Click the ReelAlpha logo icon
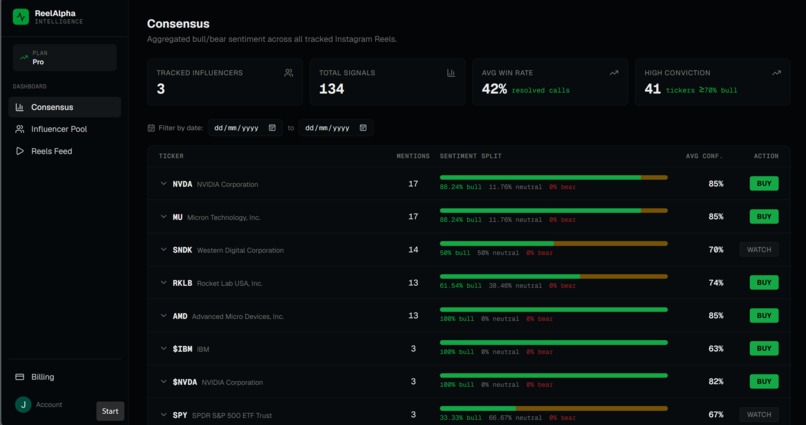Image resolution: width=806 pixels, height=425 pixels. [x=21, y=16]
